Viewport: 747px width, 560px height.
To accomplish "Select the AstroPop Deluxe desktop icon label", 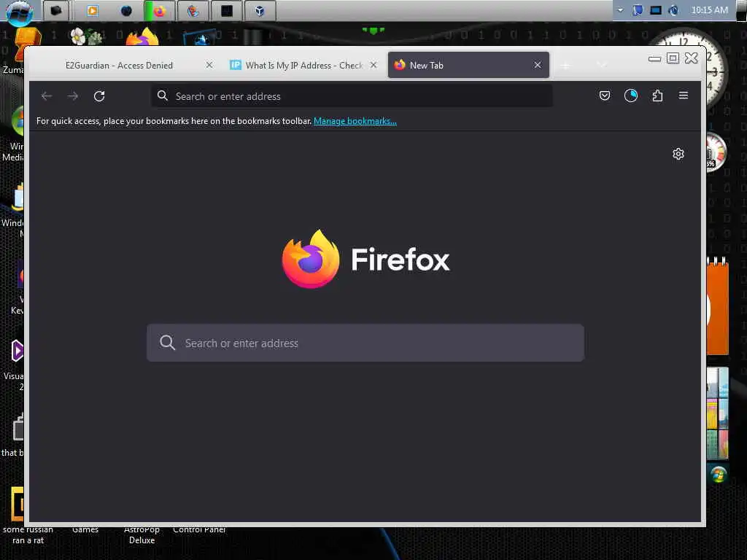I will click(142, 535).
